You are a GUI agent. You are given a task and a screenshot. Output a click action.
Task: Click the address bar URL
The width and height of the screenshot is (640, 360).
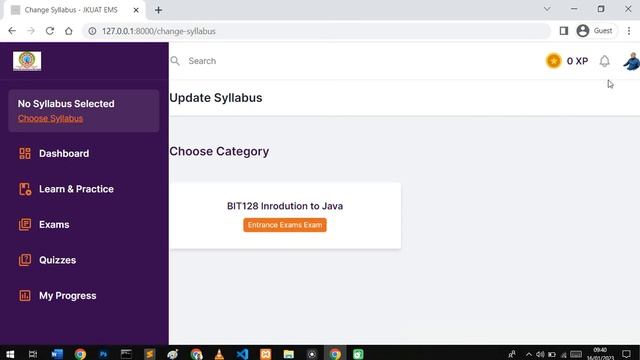[x=158, y=31]
